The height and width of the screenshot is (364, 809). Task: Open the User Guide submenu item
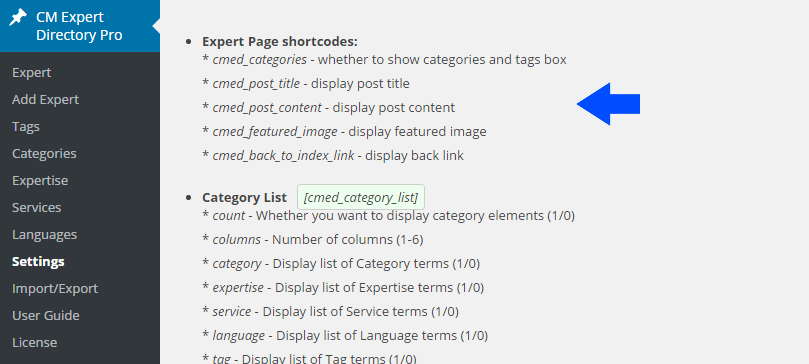pyautogui.click(x=45, y=316)
